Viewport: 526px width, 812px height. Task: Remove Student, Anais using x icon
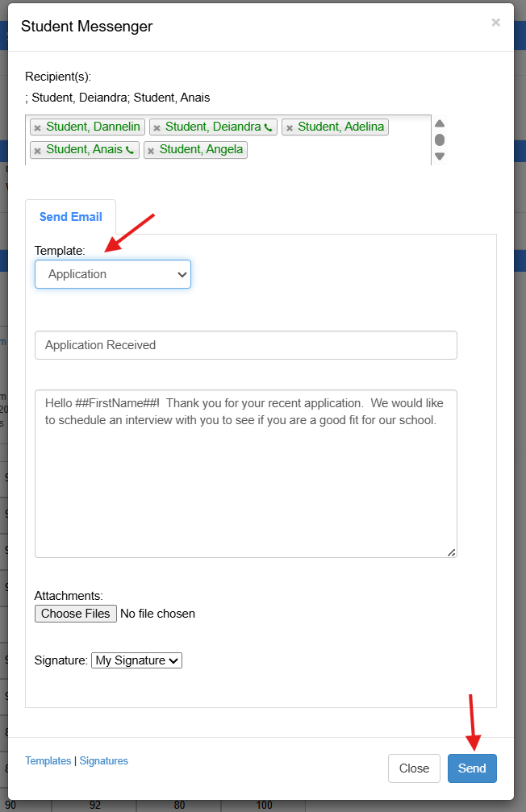click(37, 151)
